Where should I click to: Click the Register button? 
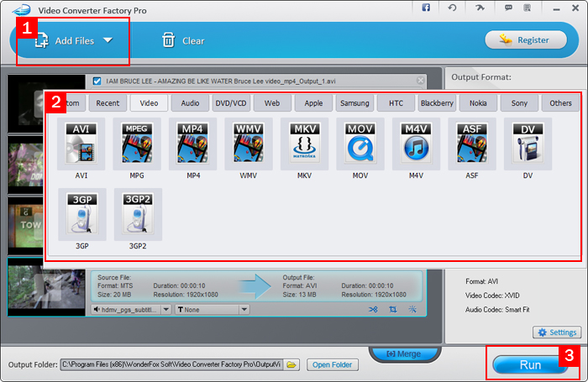(526, 39)
